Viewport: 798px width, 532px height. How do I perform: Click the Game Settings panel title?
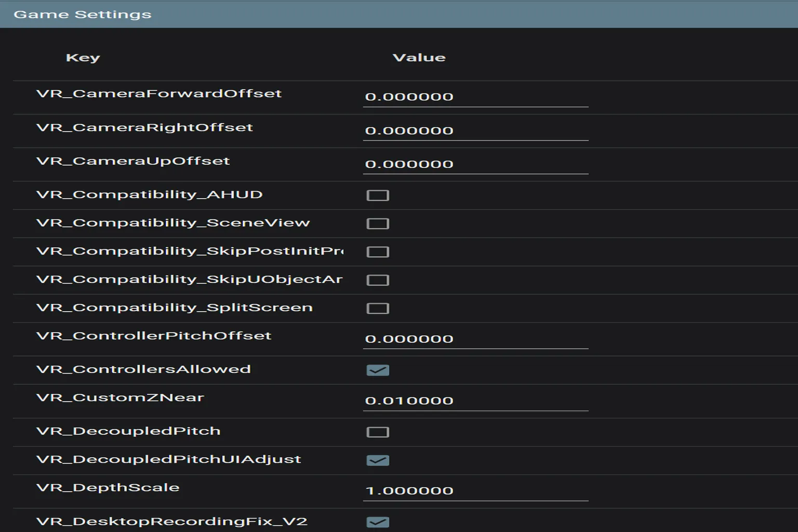83,15
